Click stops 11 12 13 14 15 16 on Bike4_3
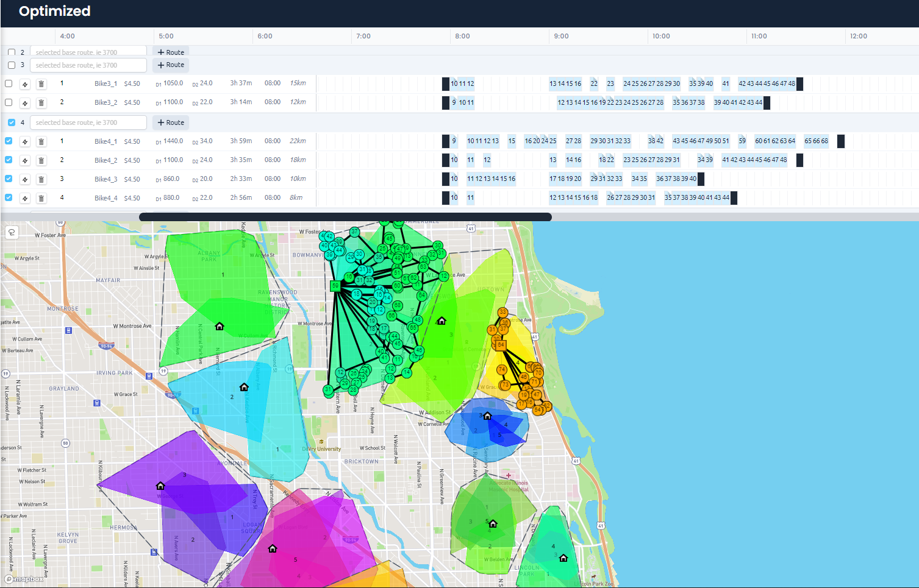 pos(492,179)
